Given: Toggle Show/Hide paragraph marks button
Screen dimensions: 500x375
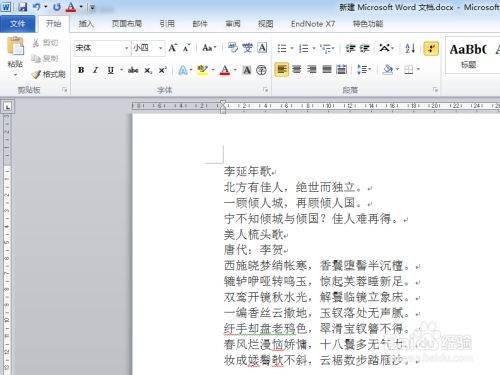Looking at the screenshot, I should pos(431,49).
